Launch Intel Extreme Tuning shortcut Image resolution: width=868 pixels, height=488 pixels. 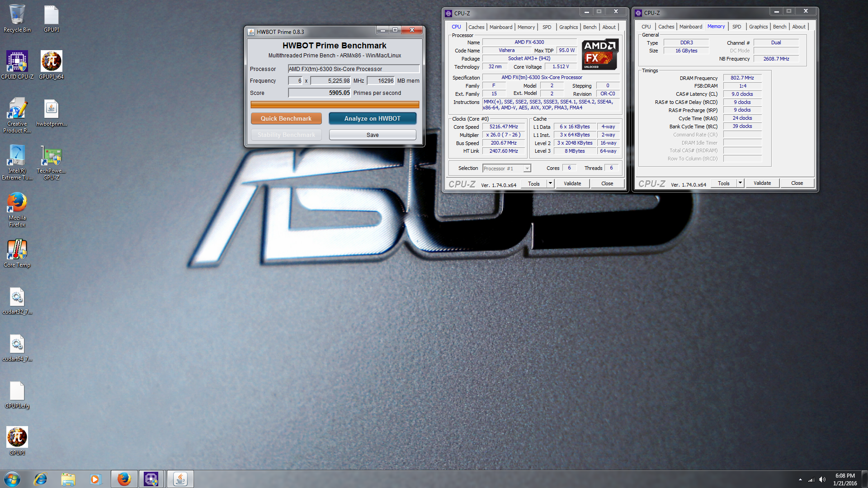pyautogui.click(x=17, y=162)
